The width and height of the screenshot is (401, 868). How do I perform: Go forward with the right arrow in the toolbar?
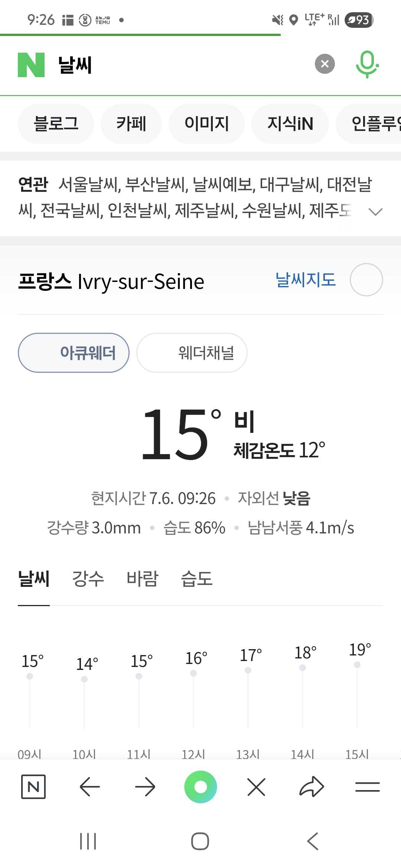click(x=145, y=786)
